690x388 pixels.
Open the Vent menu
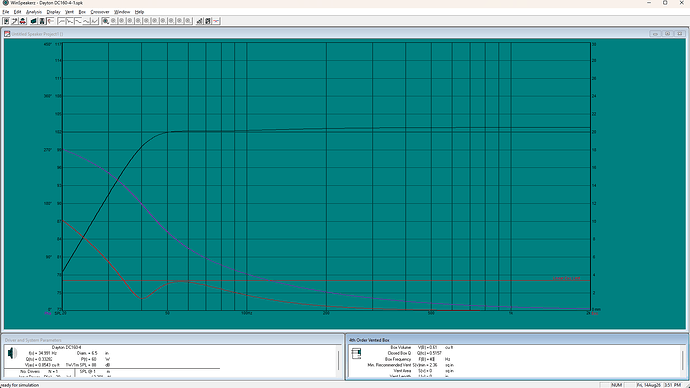point(70,12)
